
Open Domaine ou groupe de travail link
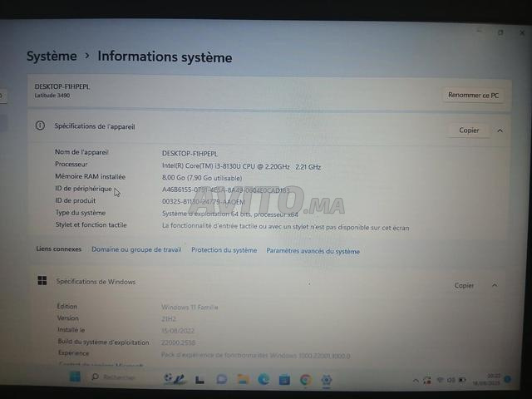point(136,249)
